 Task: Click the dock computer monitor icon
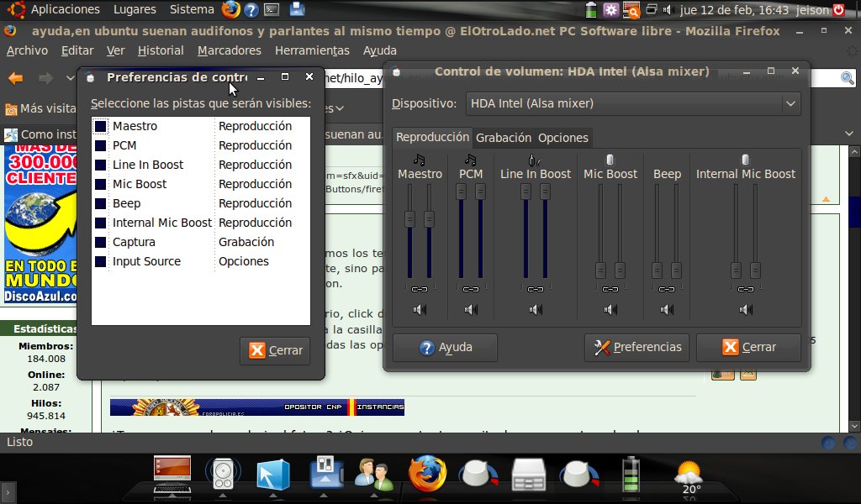[172, 475]
